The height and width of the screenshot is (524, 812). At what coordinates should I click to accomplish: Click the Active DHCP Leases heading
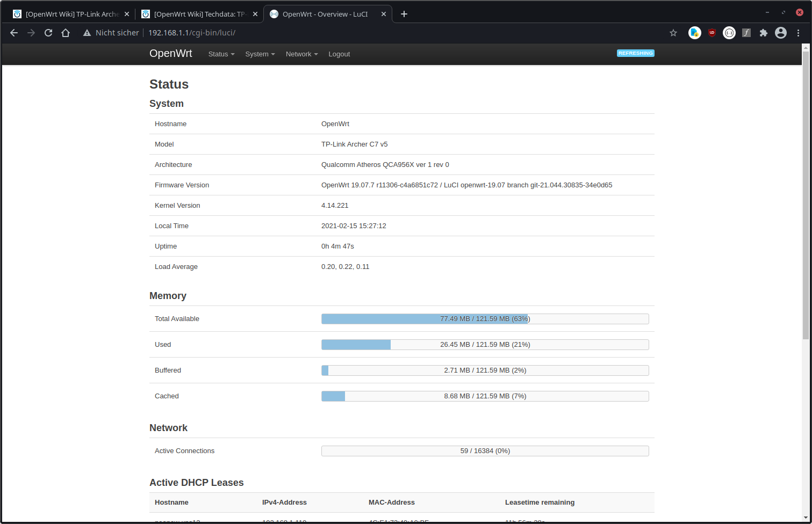click(197, 483)
